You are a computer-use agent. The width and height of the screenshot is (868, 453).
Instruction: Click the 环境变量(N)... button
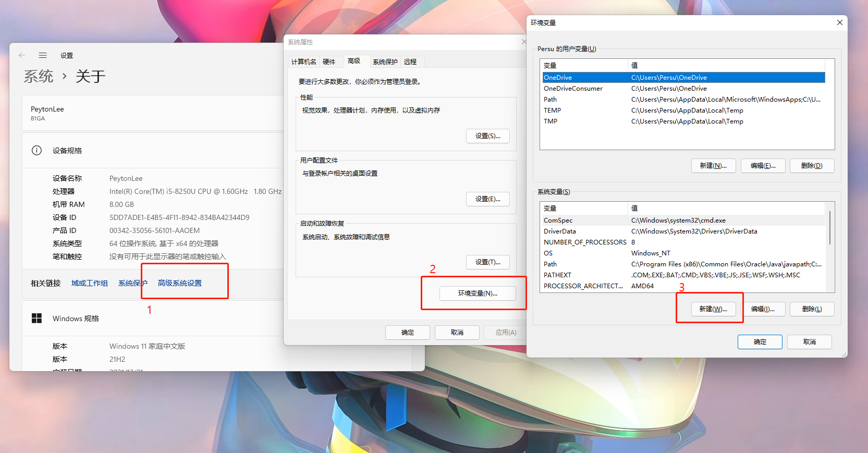tap(478, 293)
